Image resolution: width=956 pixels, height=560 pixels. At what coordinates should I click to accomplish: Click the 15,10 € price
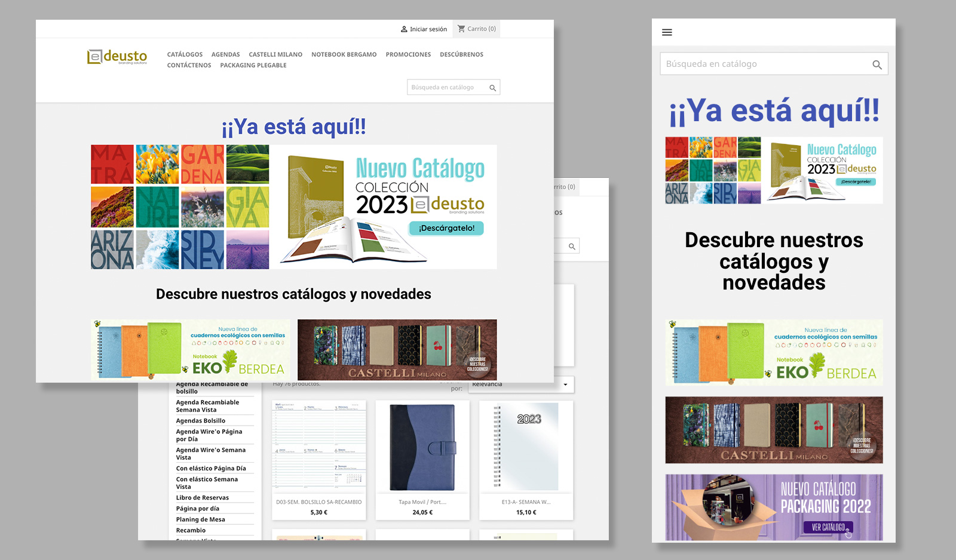[x=526, y=512]
